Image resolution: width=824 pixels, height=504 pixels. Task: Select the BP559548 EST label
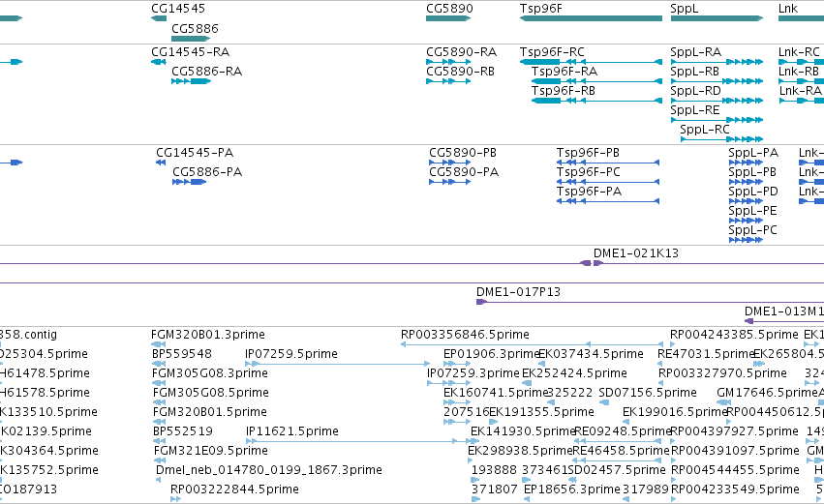(182, 354)
